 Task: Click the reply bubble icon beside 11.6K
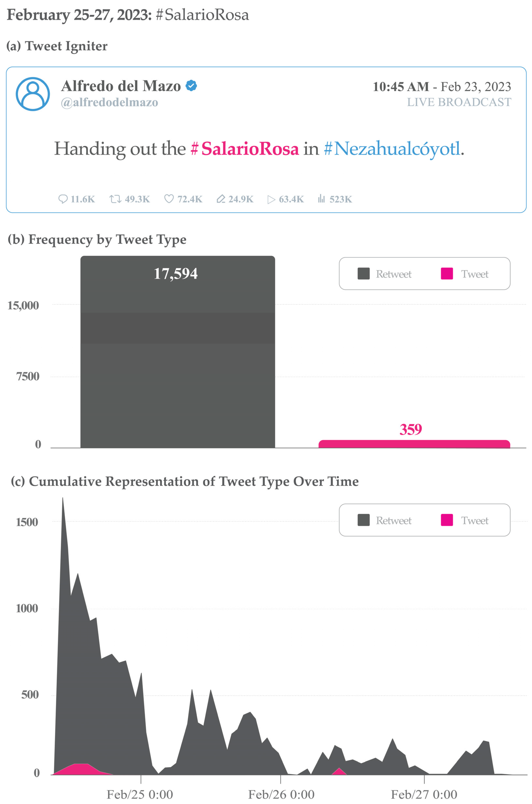63,199
